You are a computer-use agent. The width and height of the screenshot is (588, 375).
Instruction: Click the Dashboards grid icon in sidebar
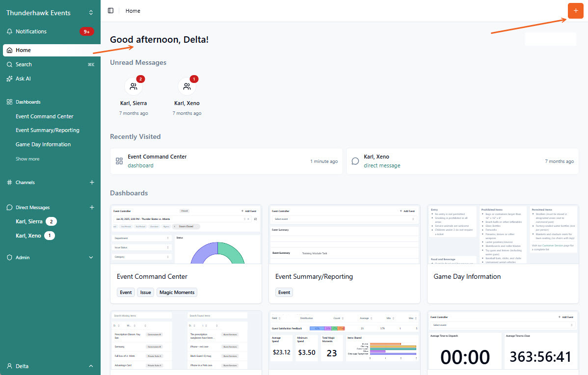click(x=9, y=102)
